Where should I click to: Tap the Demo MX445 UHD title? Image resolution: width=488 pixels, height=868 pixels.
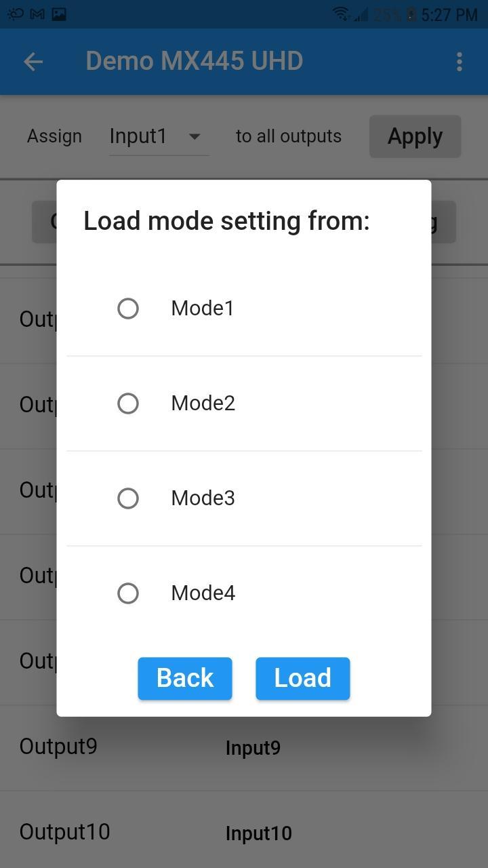pyautogui.click(x=194, y=62)
